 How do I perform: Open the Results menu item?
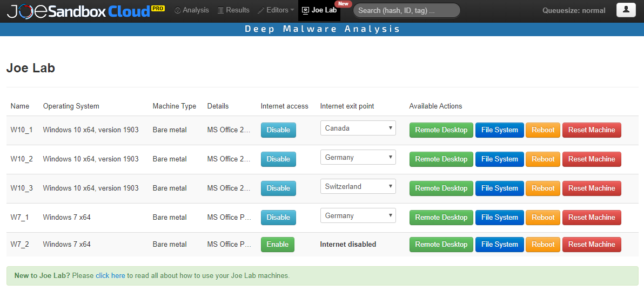[233, 10]
